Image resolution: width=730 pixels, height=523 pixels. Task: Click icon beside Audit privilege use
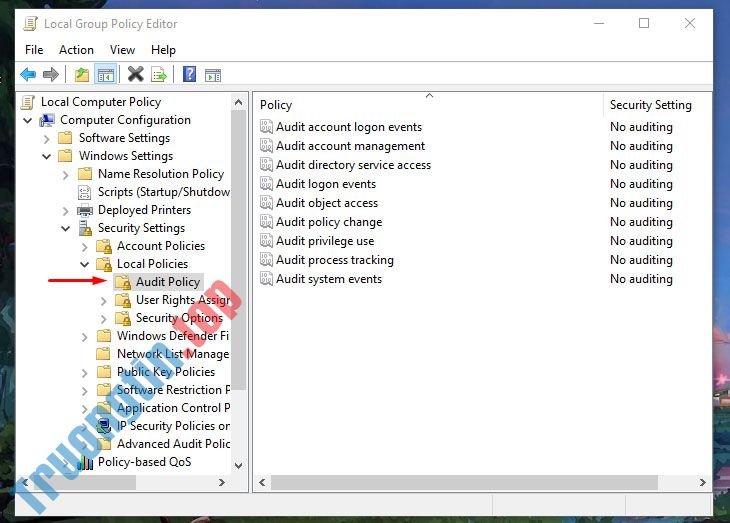point(266,241)
